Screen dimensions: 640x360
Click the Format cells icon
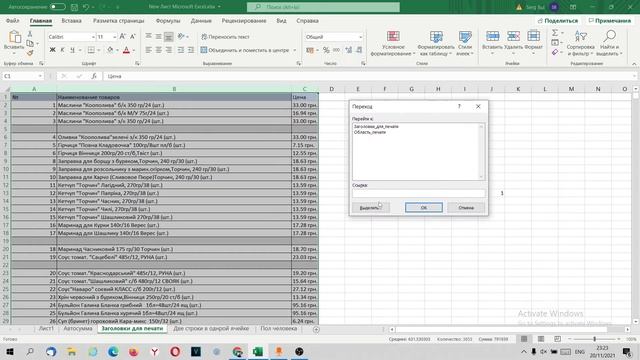533,36
